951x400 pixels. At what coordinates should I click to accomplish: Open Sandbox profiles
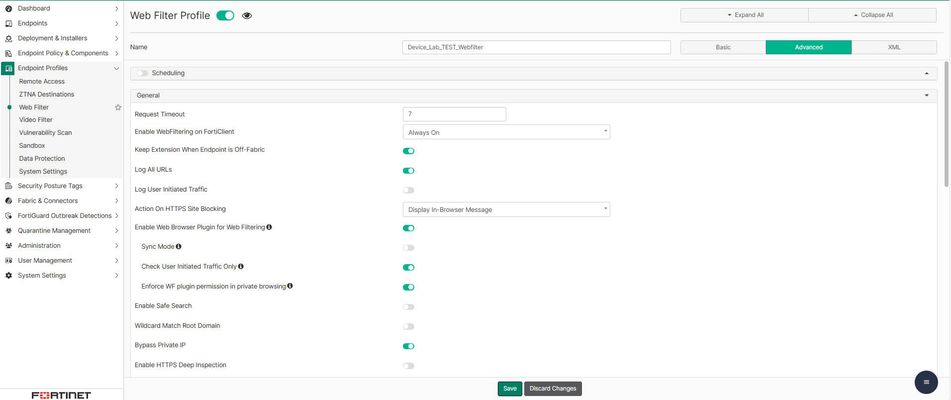[x=32, y=145]
